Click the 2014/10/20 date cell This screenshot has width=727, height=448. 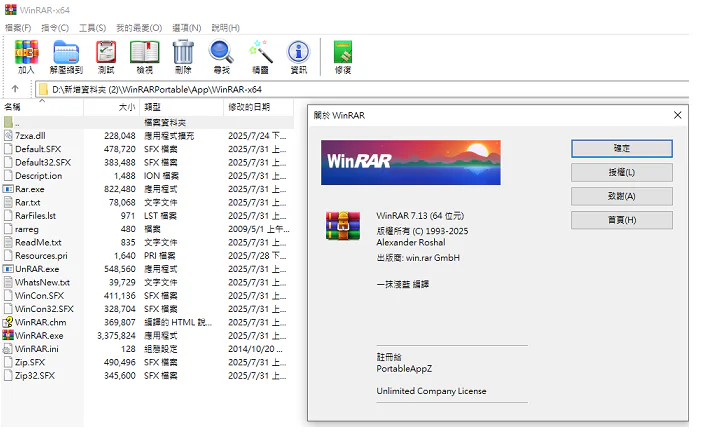(255, 349)
